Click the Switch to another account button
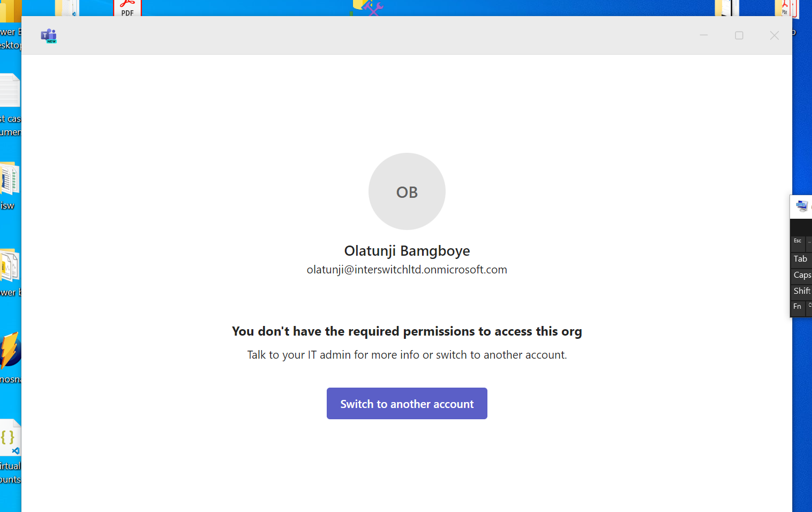This screenshot has width=812, height=512. pos(407,404)
